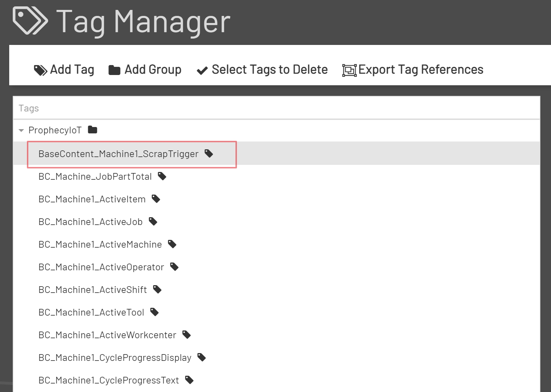Click the tag icon next to BC_Machine1_ActiveJob
Screen dimensions: 551x392
click(153, 221)
